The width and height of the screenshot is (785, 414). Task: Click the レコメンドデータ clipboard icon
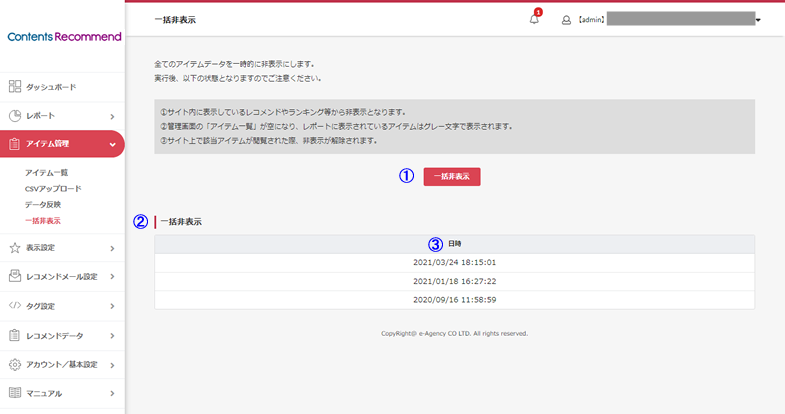point(15,335)
